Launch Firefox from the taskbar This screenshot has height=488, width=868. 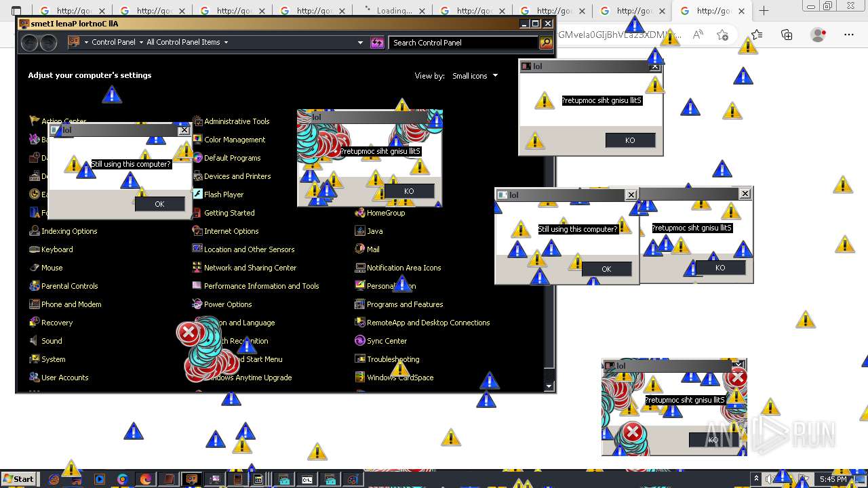146,479
